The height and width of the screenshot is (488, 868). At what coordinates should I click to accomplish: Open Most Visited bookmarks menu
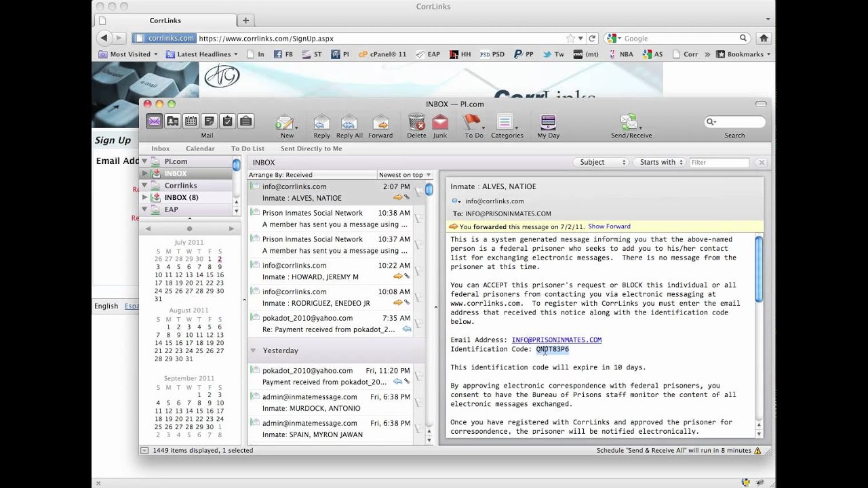128,54
